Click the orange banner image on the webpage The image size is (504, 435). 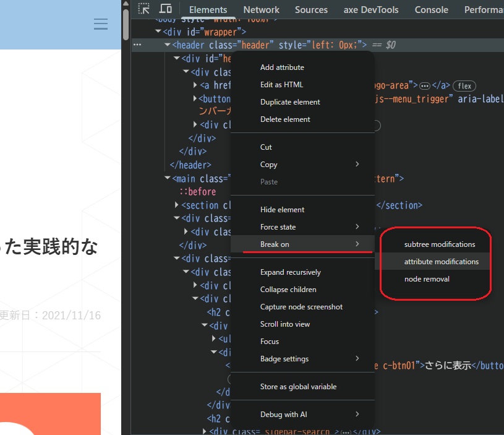[50, 414]
